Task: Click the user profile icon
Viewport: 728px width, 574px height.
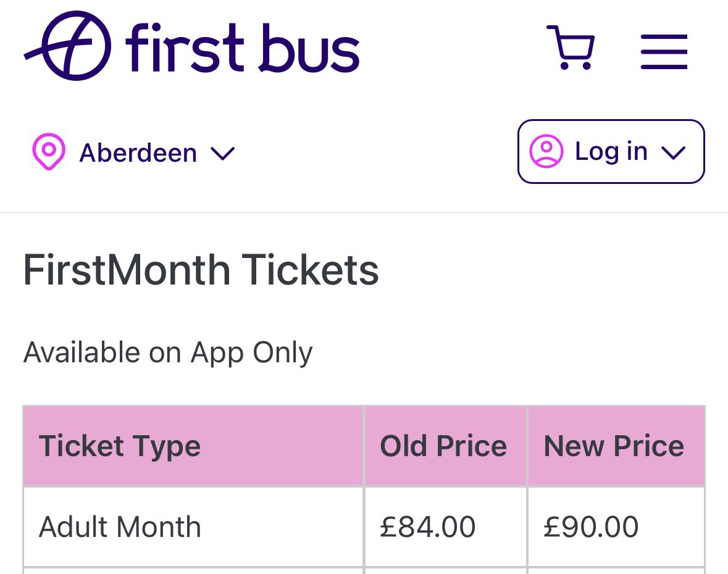Action: point(546,151)
